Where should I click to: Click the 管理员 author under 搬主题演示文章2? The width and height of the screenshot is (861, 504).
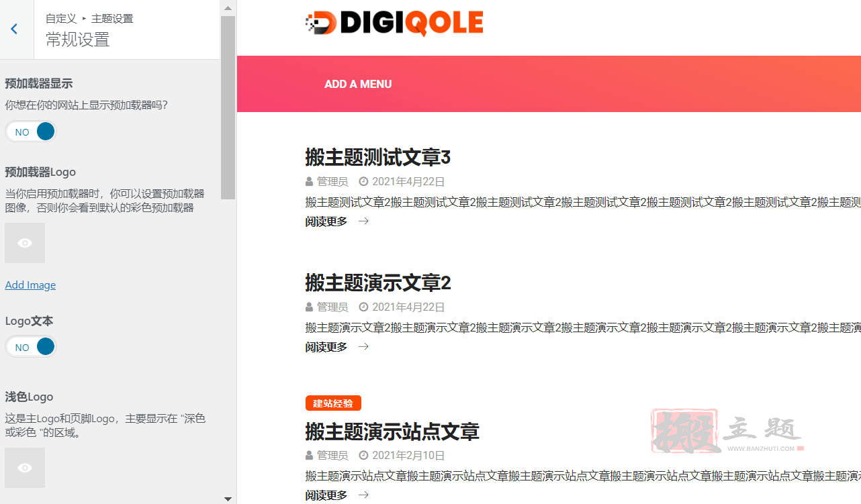pyautogui.click(x=332, y=307)
